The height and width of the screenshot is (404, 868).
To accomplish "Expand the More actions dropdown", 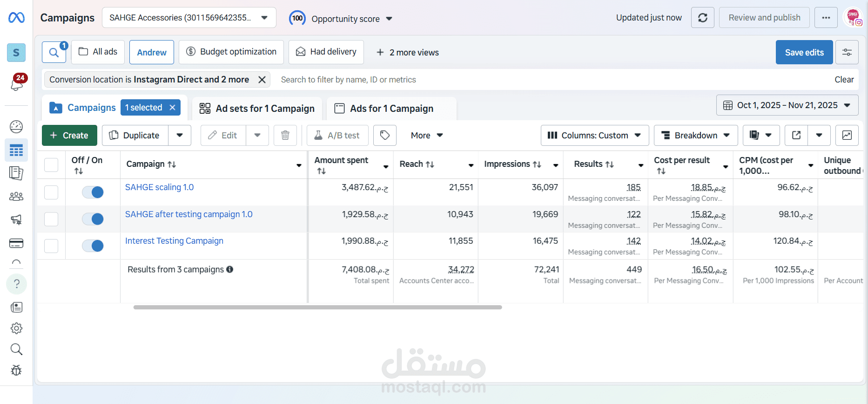I will [x=427, y=135].
